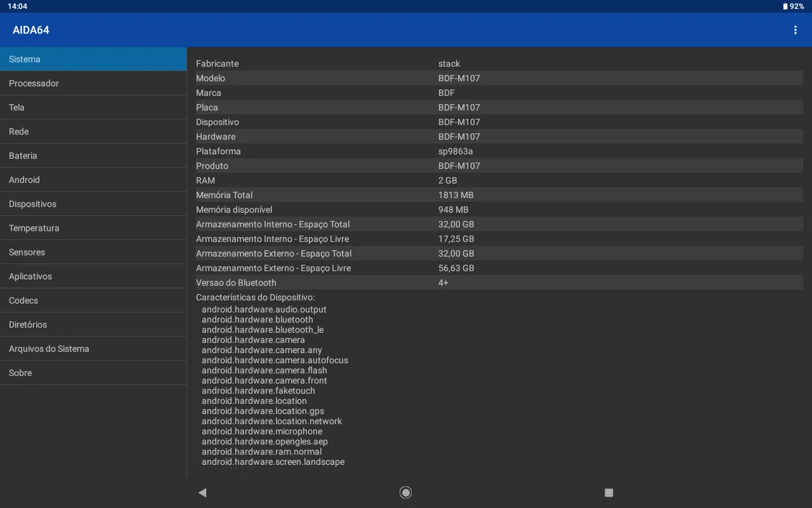This screenshot has width=812, height=508.
Task: Click the 'android.hardware.screen.landscape' feature line
Action: (273, 462)
